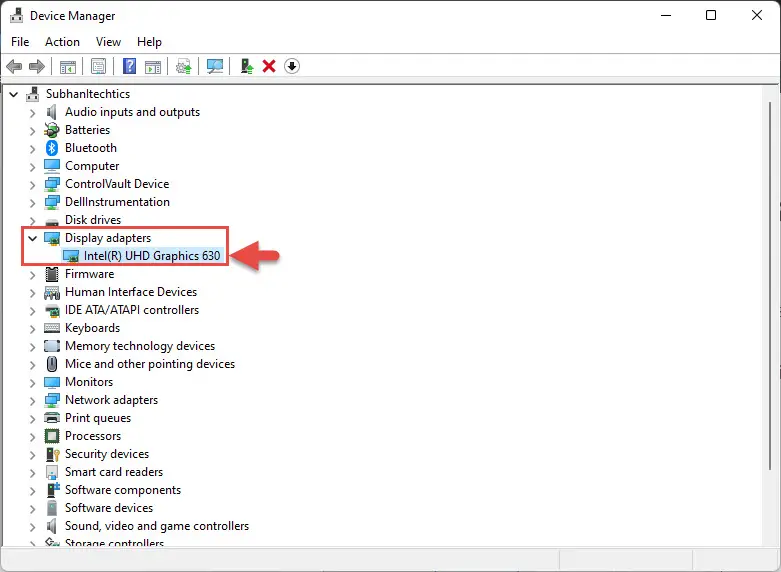This screenshot has height=572, width=781.
Task: Collapse the SubhanItechtics root node
Action: pyautogui.click(x=13, y=94)
